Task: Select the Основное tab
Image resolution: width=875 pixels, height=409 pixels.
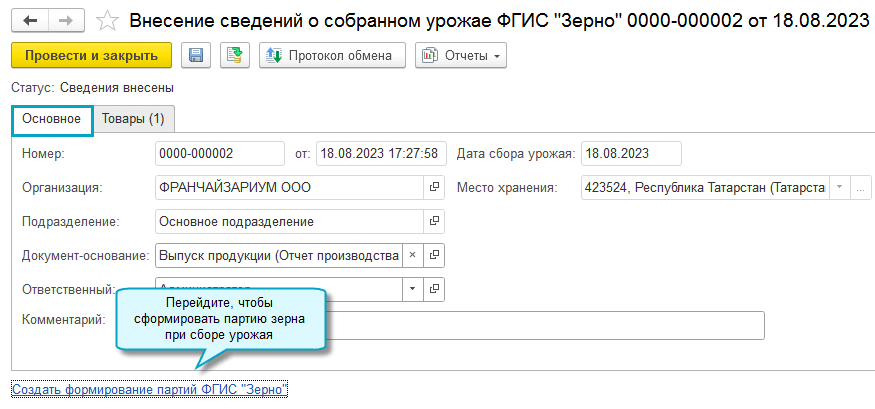Action: click(52, 119)
